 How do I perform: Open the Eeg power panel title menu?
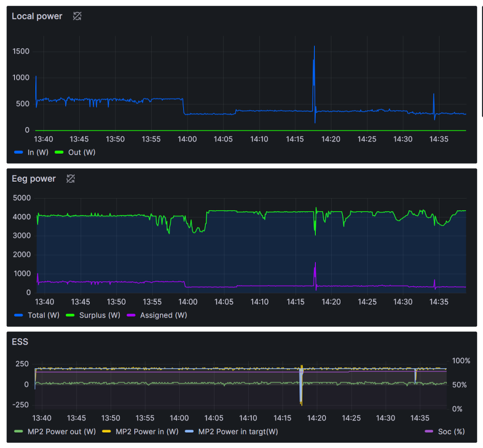34,179
